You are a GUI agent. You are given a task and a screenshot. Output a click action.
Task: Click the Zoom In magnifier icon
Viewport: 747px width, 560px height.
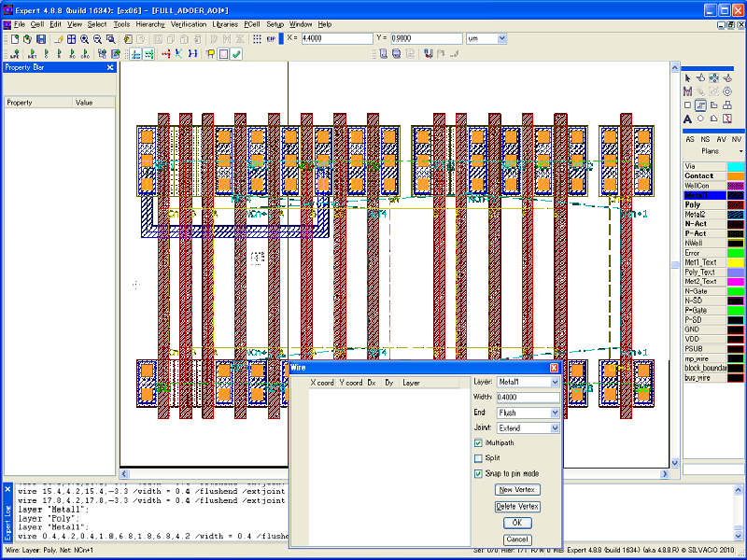(x=84, y=39)
